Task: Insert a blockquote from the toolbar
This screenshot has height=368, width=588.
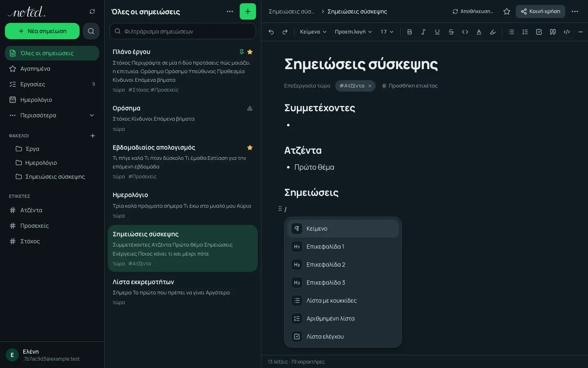Action: [x=553, y=32]
